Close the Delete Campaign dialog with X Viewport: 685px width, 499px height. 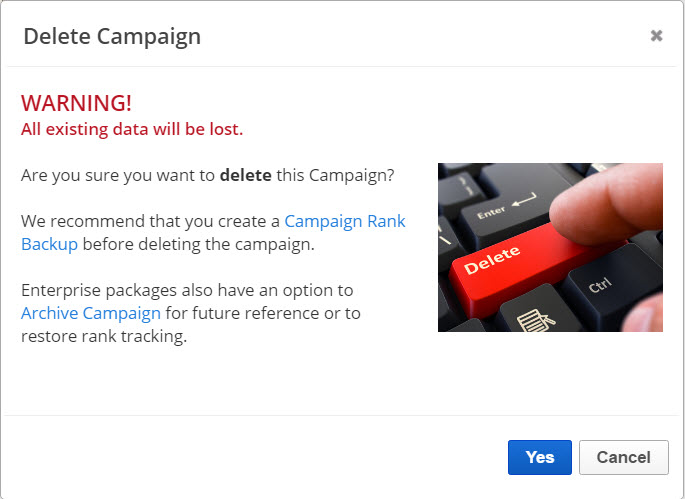[x=656, y=36]
